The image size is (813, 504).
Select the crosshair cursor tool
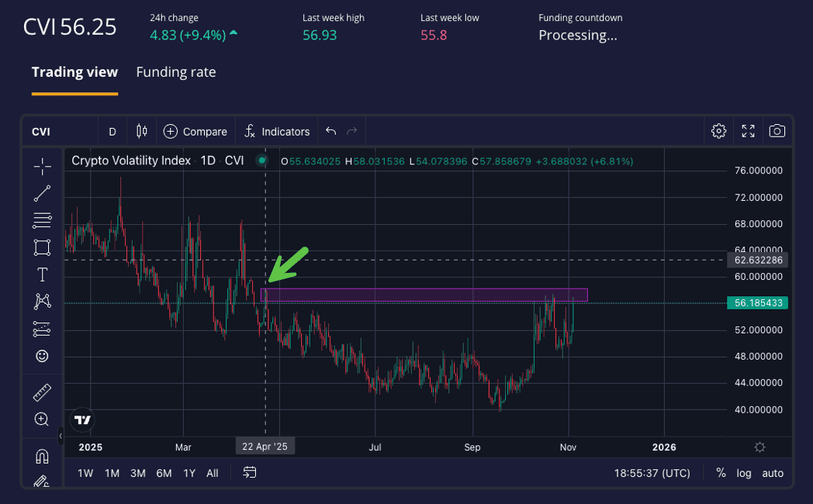(42, 166)
